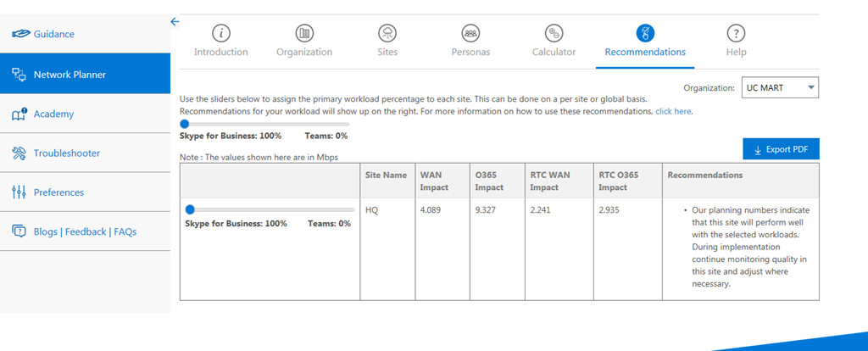
Task: Collapse the sidebar with the back arrow
Action: pos(175,22)
